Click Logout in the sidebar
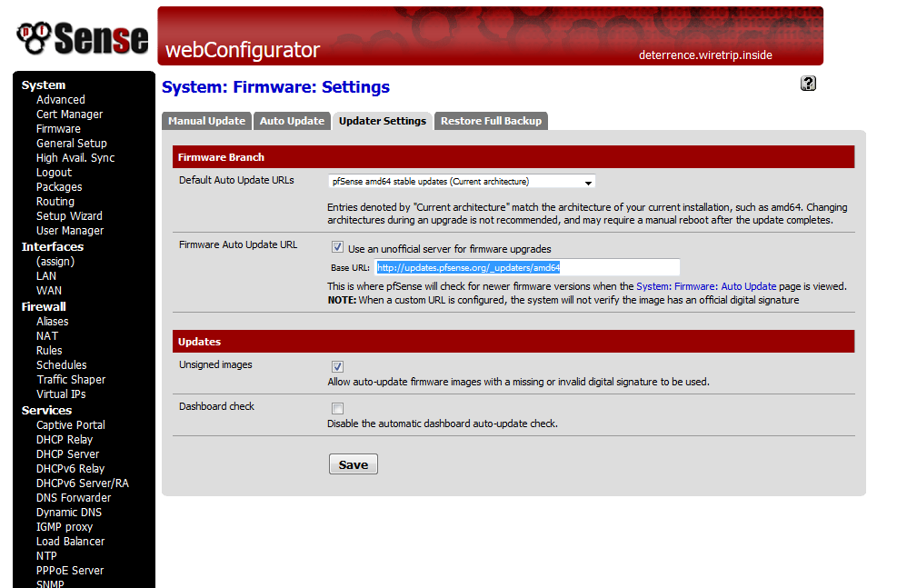The width and height of the screenshot is (897, 588). 54,172
